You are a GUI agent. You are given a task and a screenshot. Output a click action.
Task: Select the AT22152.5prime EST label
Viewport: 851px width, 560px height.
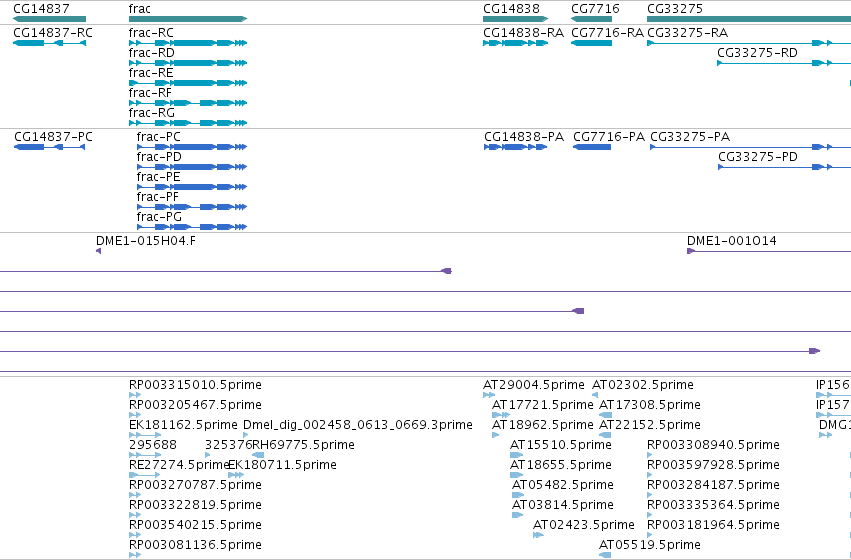coord(650,424)
